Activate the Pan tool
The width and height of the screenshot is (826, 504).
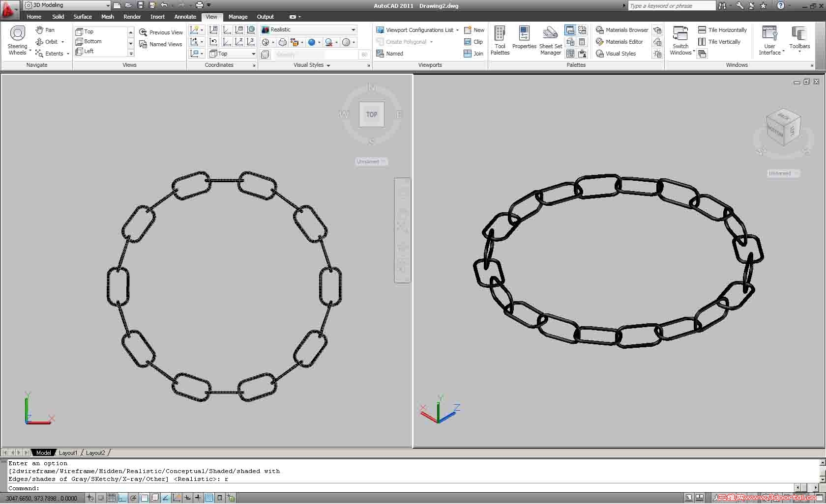pos(45,30)
